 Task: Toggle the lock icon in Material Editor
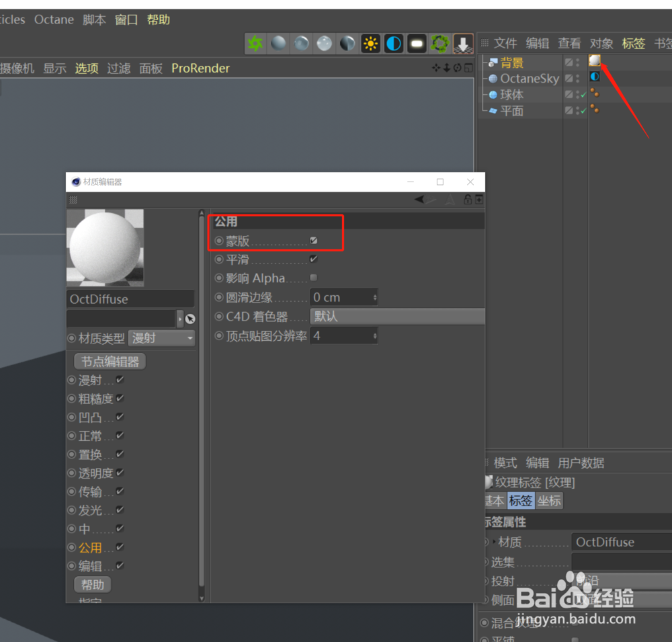[x=468, y=200]
